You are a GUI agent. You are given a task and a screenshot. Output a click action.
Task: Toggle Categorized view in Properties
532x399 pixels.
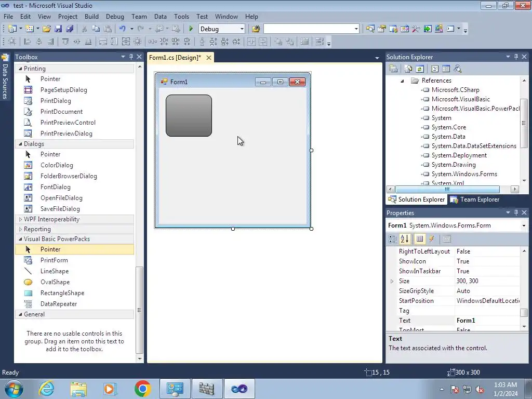pyautogui.click(x=393, y=239)
